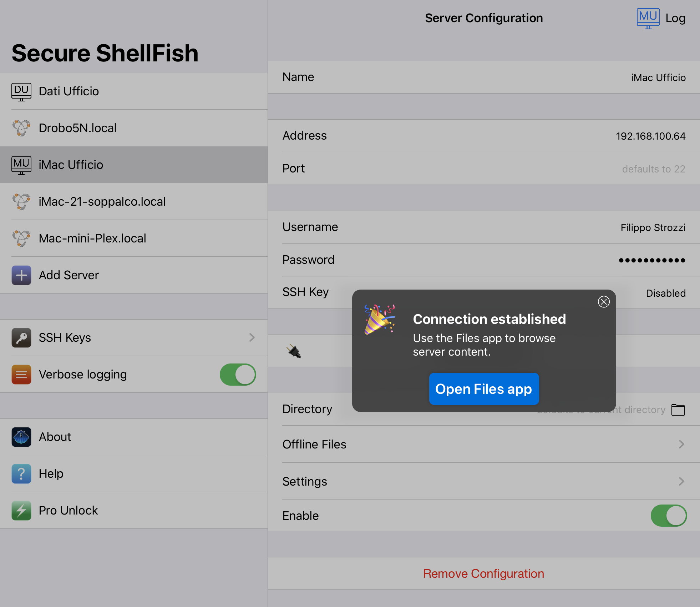This screenshot has height=607, width=700.
Task: Click the About seashell icon
Action: pos(21,437)
